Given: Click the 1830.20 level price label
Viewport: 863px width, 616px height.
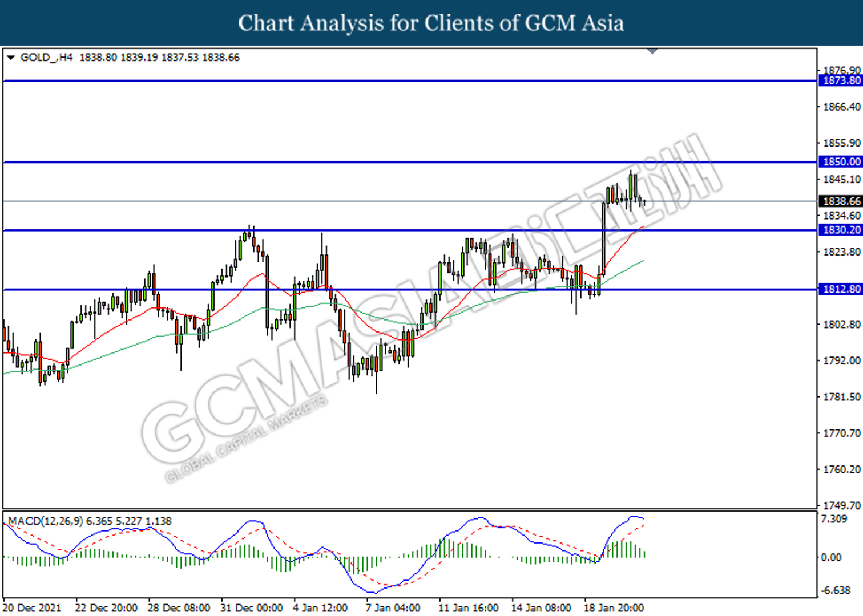Looking at the screenshot, I should click(841, 230).
